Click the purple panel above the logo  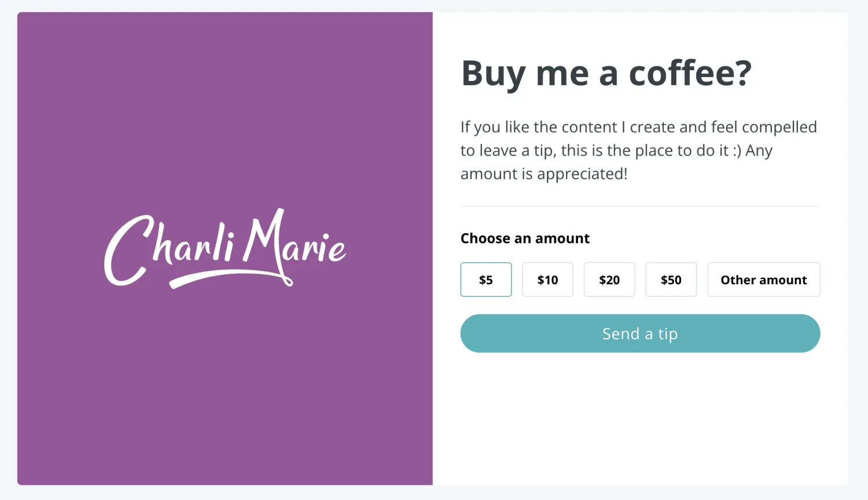coord(225,104)
